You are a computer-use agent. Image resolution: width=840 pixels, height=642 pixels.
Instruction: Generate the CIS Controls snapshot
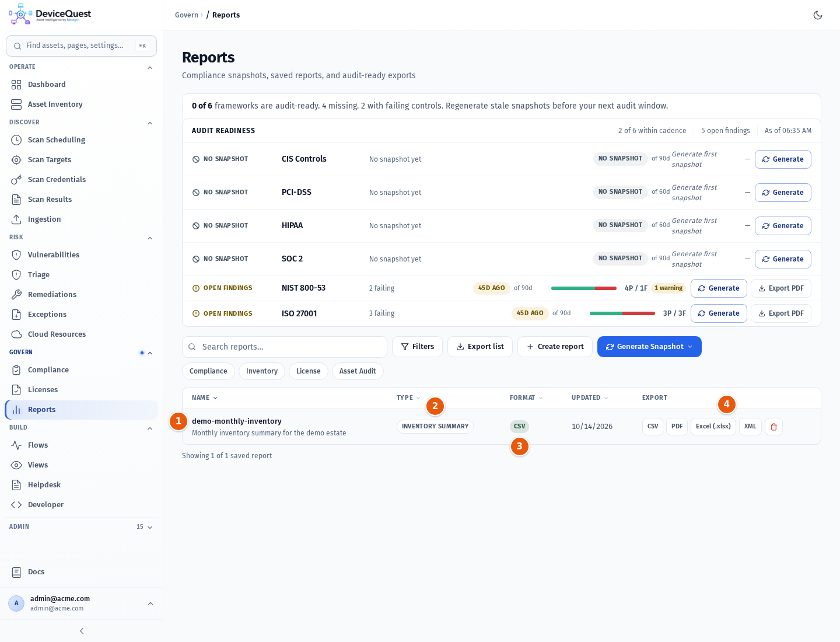783,159
